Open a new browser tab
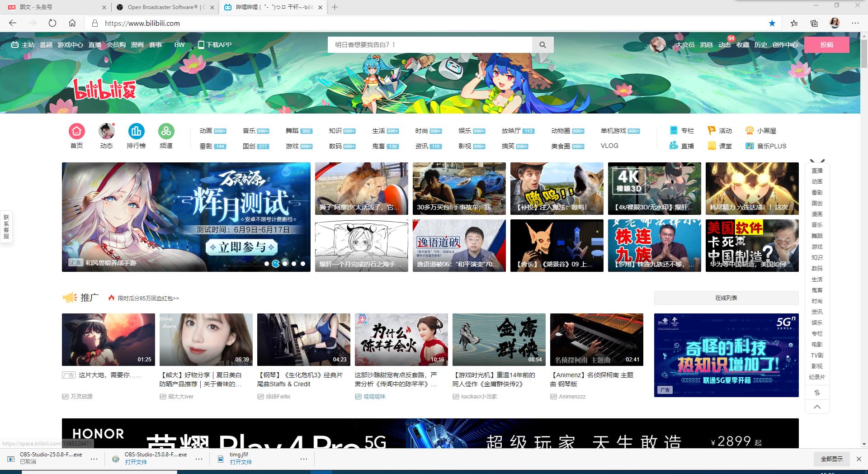Screen dimensions: 868x474 click(x=335, y=7)
